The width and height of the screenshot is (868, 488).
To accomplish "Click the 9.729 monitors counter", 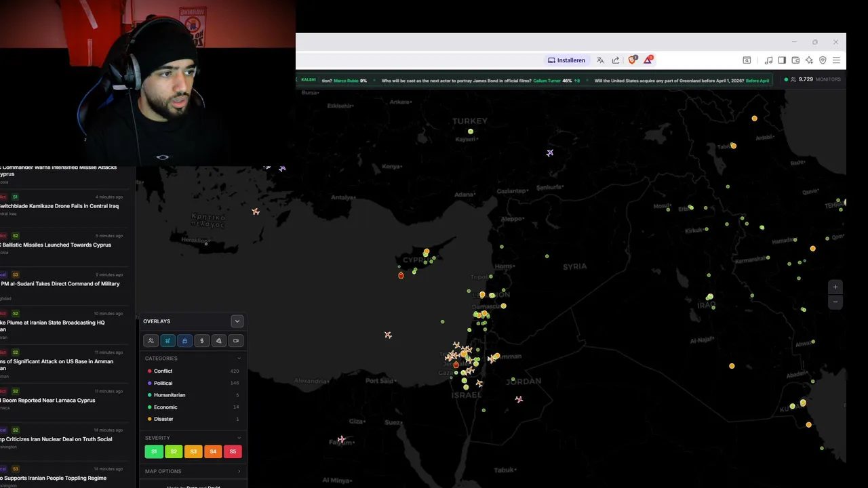I will [x=813, y=79].
